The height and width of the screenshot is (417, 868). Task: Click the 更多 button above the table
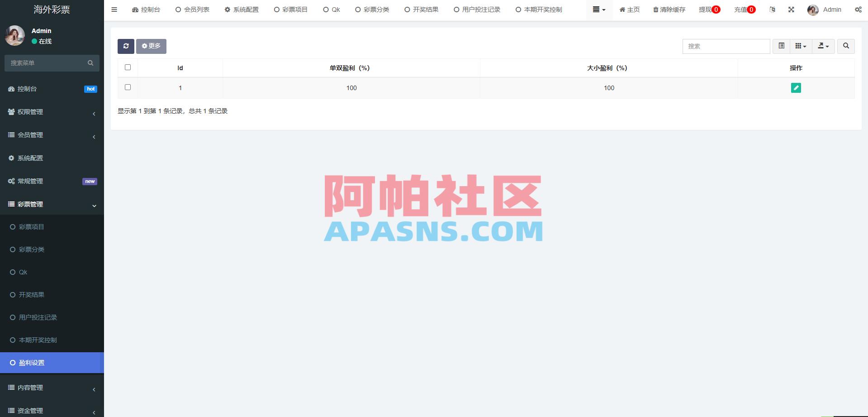point(151,46)
